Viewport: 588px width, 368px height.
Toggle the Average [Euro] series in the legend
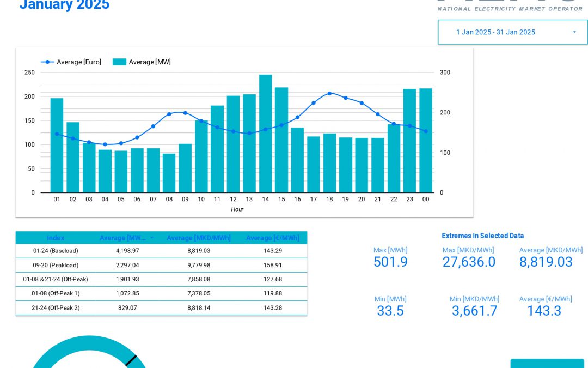click(x=78, y=62)
